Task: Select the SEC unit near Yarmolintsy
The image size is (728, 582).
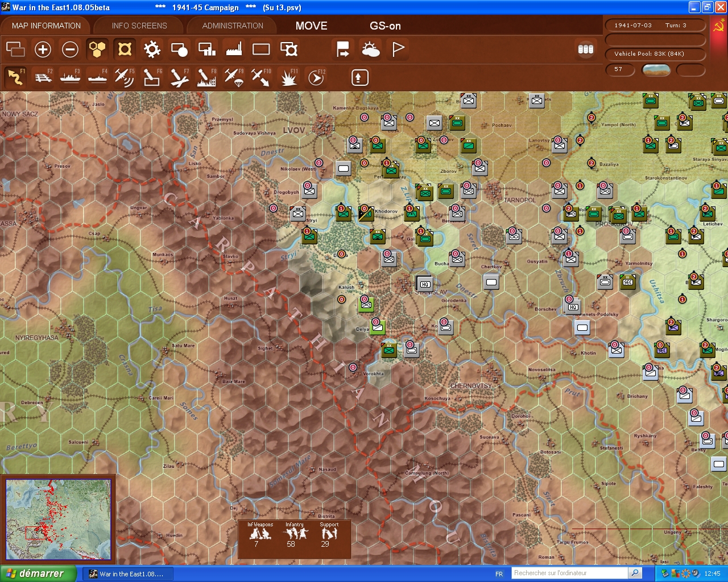Action: coord(627,282)
